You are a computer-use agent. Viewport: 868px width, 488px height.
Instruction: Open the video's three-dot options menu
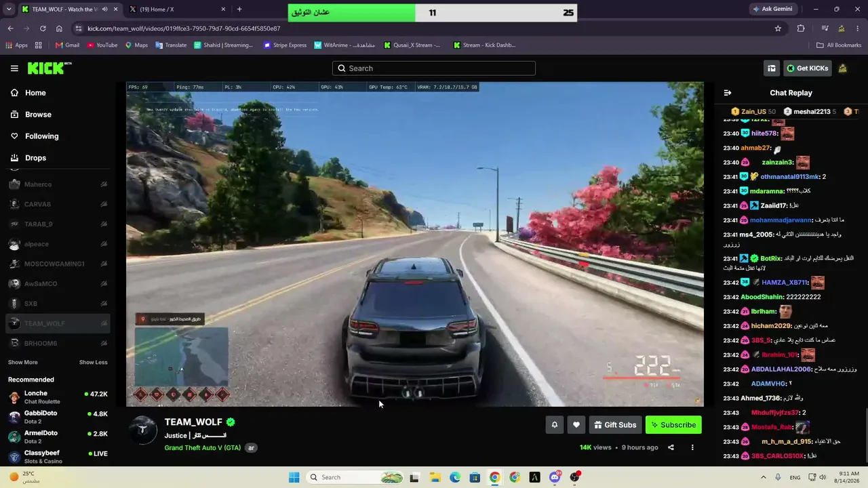pyautogui.click(x=692, y=447)
